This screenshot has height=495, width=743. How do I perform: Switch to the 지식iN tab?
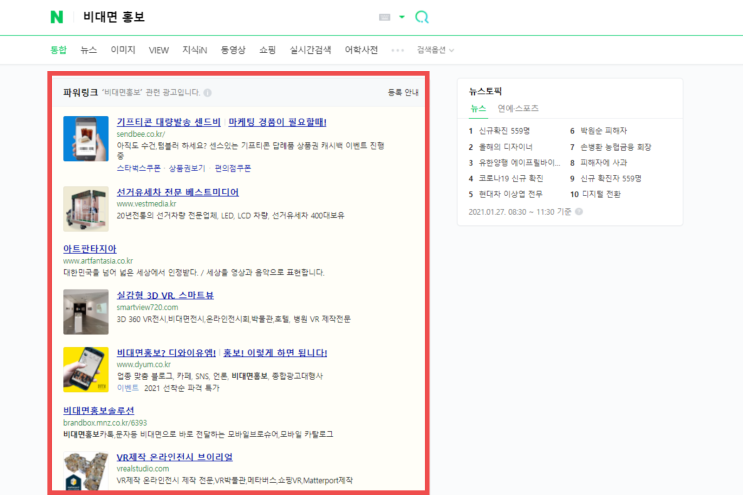pyautogui.click(x=195, y=50)
